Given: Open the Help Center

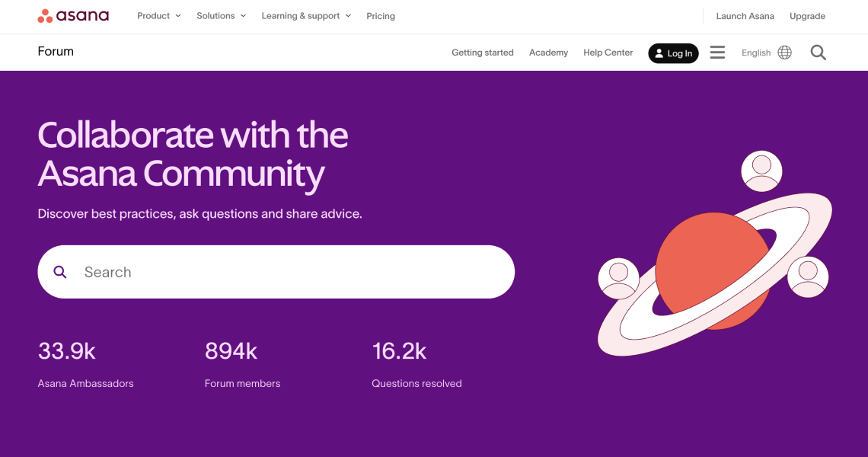Looking at the screenshot, I should (x=608, y=52).
